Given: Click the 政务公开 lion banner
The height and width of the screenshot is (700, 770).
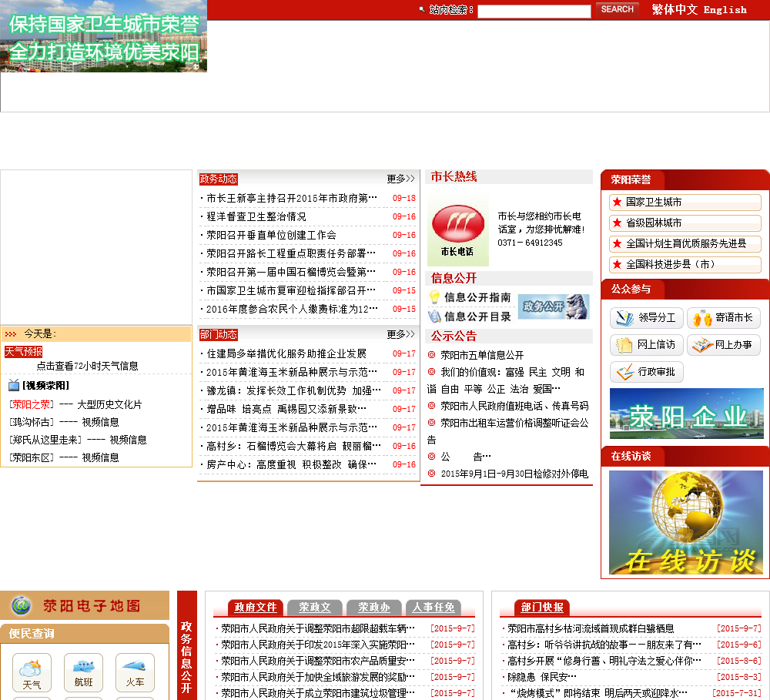Looking at the screenshot, I should coord(554,306).
